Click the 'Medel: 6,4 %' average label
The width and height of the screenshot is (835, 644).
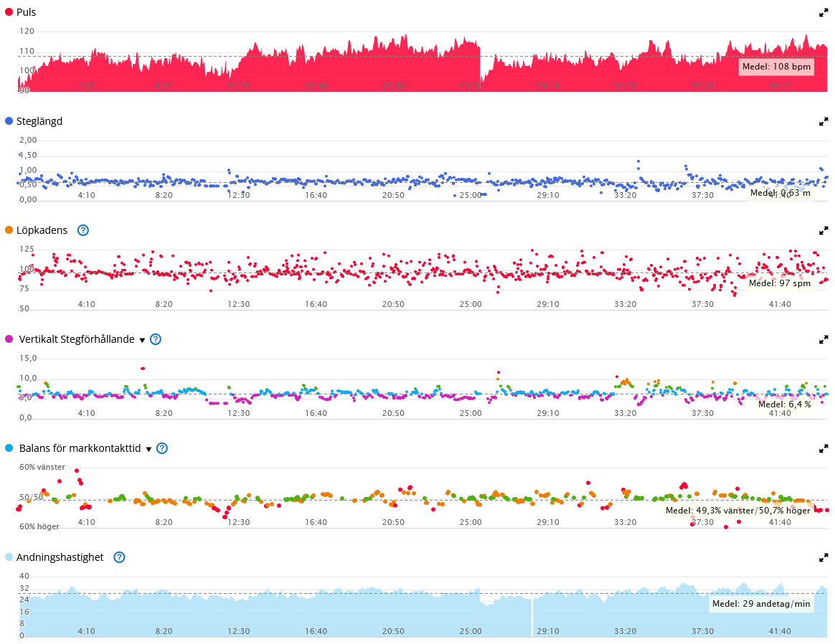tap(784, 404)
